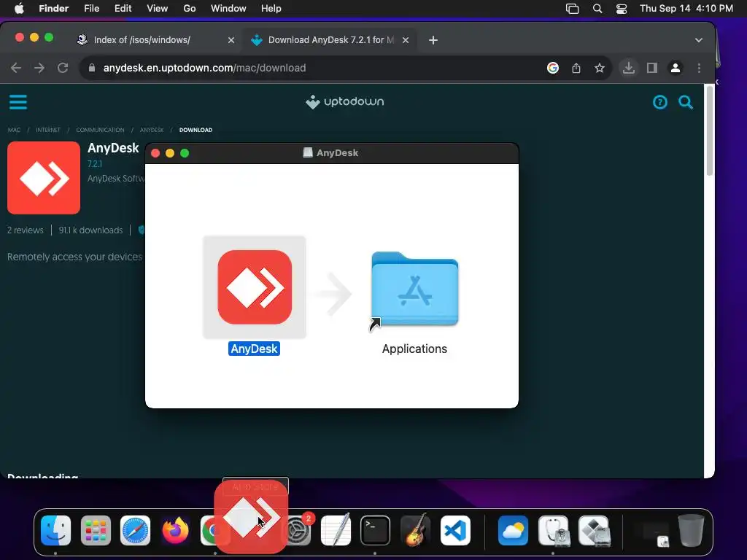Open the File menu
This screenshot has height=560, width=747.
(x=91, y=9)
